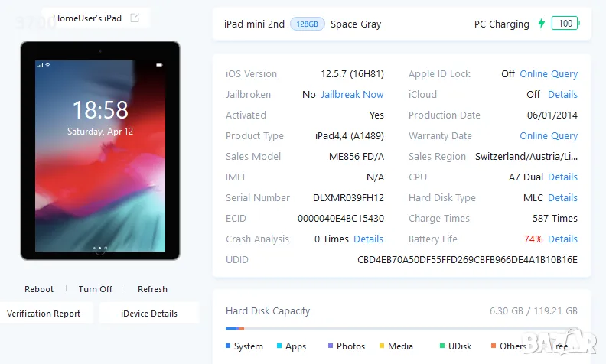Open Online Query for Apple ID Lock
The width and height of the screenshot is (606, 364).
pyautogui.click(x=549, y=74)
